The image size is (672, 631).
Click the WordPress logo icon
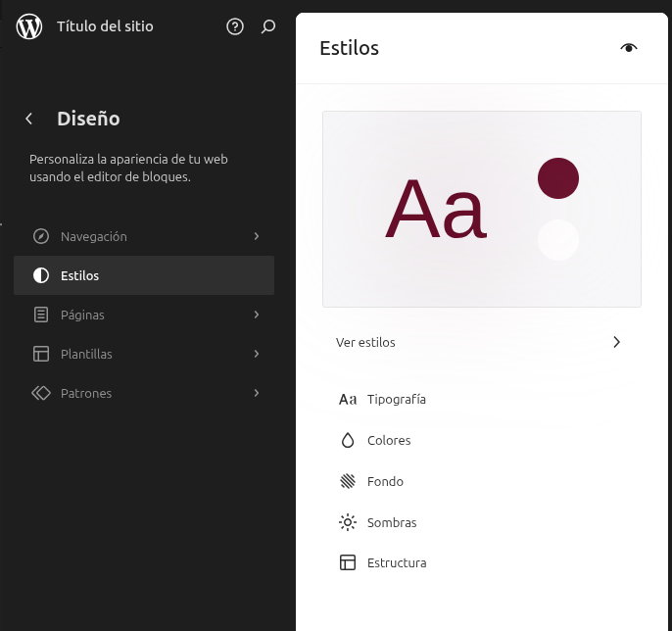point(29,26)
